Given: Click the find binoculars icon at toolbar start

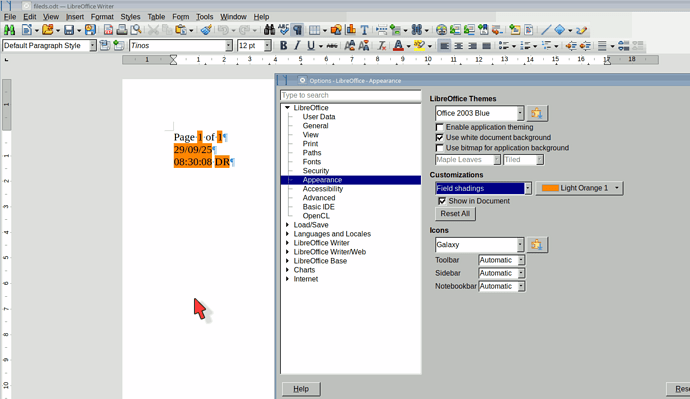Looking at the screenshot, I should click(x=9, y=30).
